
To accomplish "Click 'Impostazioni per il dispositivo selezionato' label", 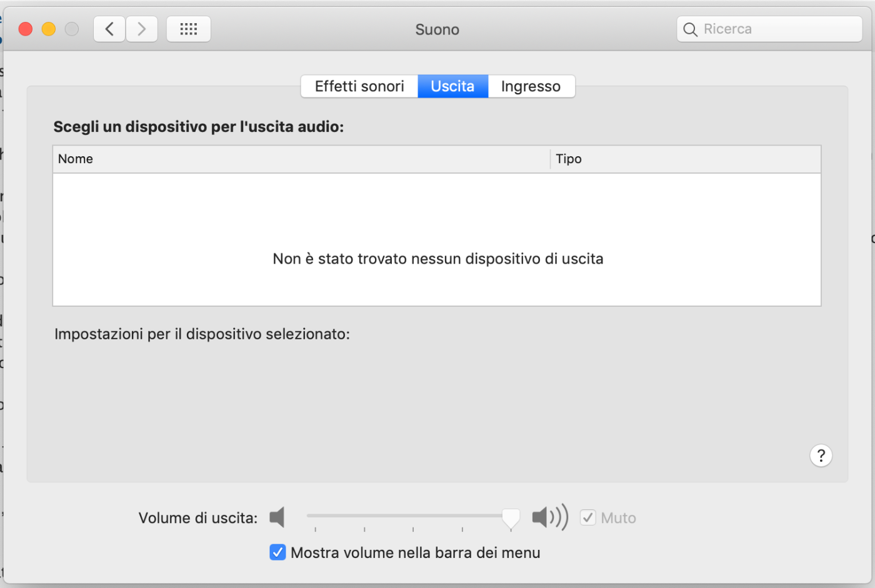I will 202,334.
